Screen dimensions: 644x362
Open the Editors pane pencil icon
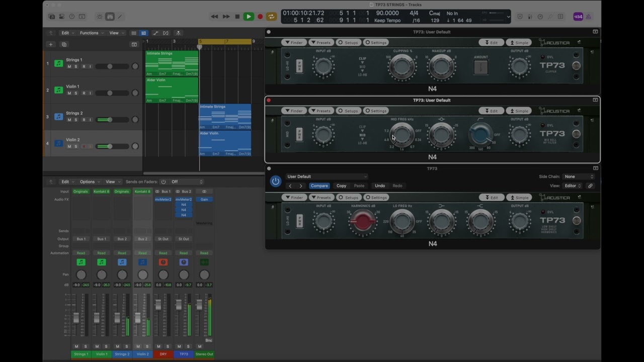[x=120, y=17]
